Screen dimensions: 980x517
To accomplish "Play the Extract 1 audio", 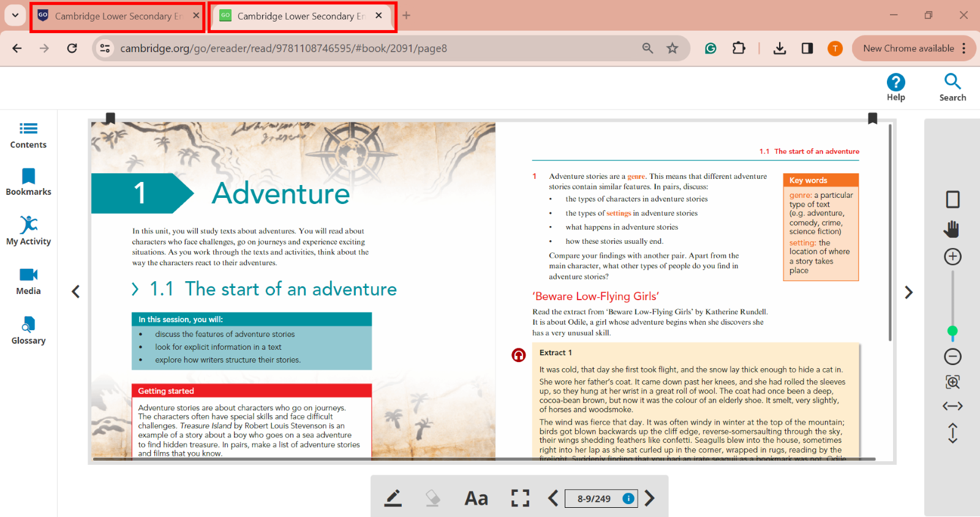I will click(x=519, y=355).
